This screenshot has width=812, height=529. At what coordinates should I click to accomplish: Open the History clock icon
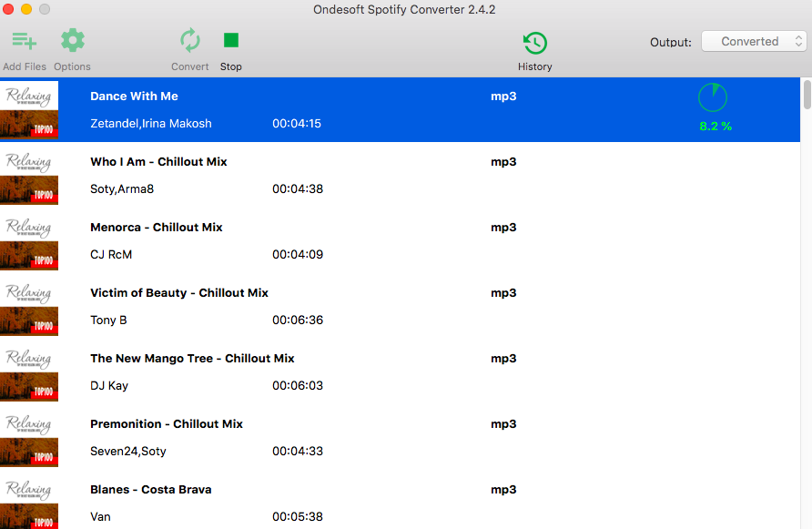click(x=535, y=43)
